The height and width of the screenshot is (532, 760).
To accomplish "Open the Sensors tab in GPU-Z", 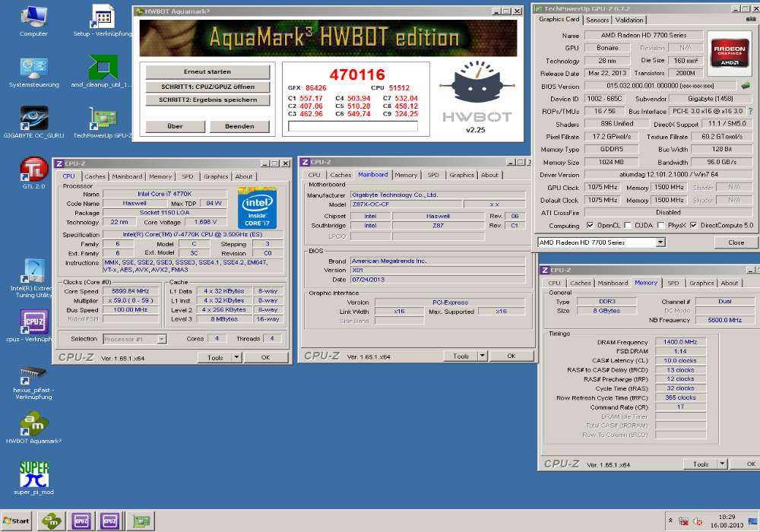I will pos(597,20).
